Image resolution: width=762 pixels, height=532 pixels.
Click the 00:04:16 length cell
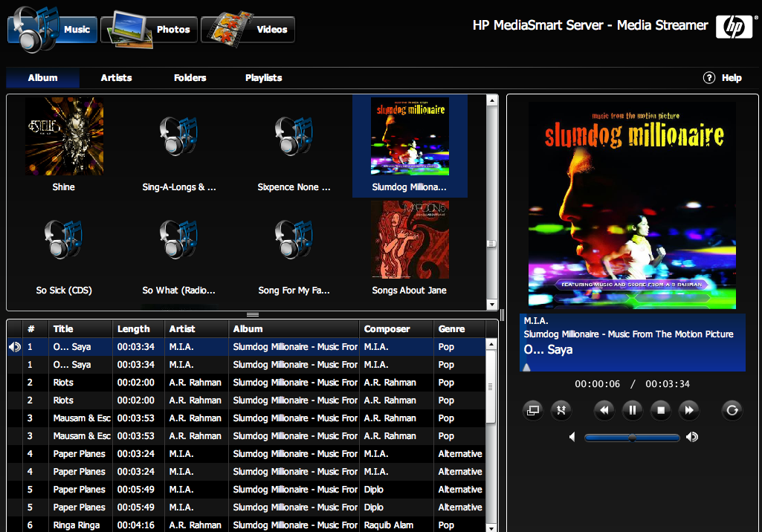pos(136,525)
